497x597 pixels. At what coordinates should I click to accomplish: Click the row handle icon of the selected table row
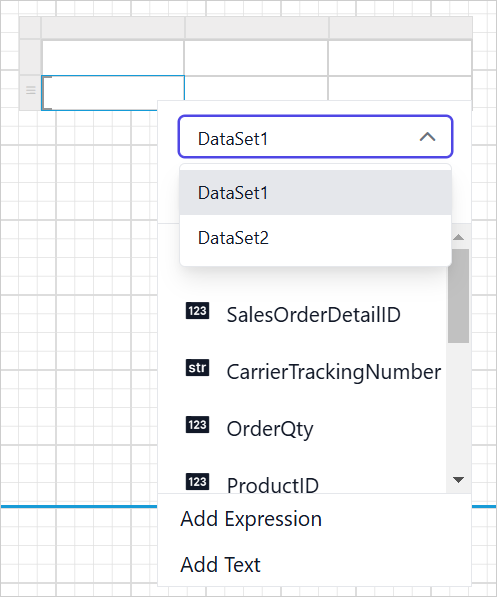tap(30, 90)
